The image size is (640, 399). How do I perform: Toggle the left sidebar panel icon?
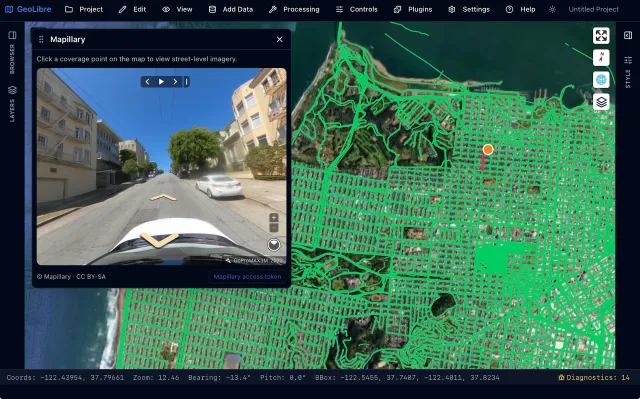coord(12,35)
